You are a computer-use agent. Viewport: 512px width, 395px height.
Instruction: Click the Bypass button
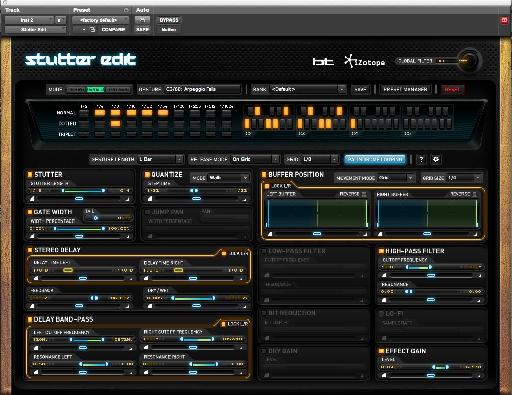(169, 20)
